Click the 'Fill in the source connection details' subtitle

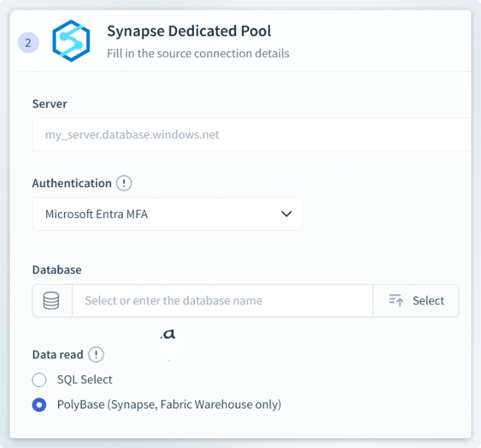198,53
